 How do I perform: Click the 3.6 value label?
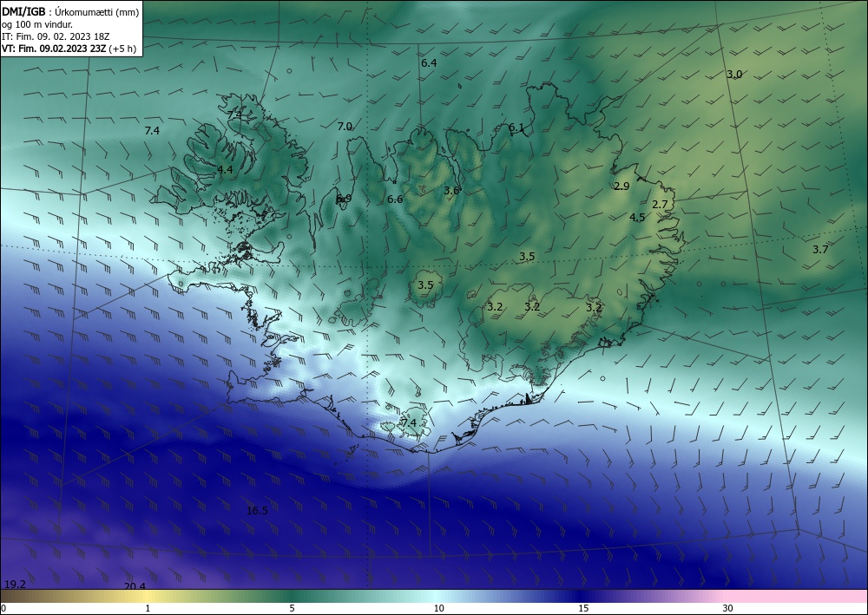pos(451,190)
